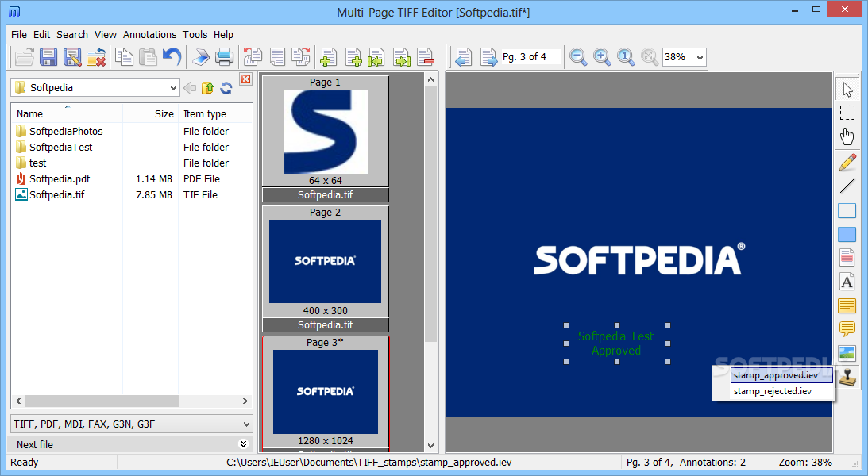This screenshot has height=476, width=868.
Task: Select the dashed rectangle selection tool
Action: click(847, 113)
